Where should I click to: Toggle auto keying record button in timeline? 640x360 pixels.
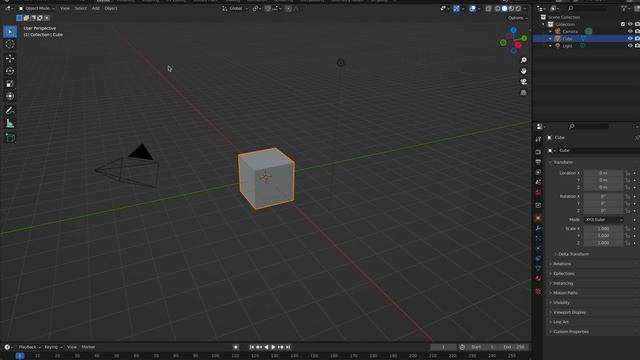(x=236, y=347)
